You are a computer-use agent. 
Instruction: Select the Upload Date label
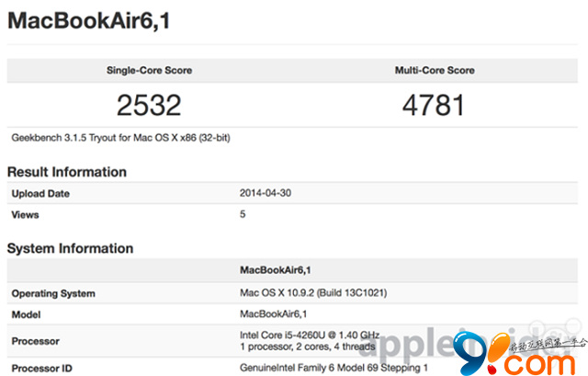click(x=40, y=194)
